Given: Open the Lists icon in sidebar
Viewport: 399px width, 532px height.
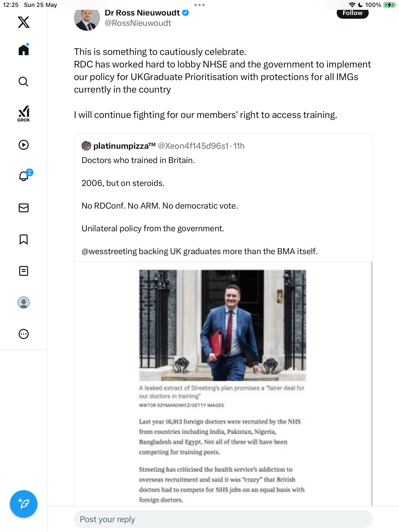Looking at the screenshot, I should click(24, 271).
